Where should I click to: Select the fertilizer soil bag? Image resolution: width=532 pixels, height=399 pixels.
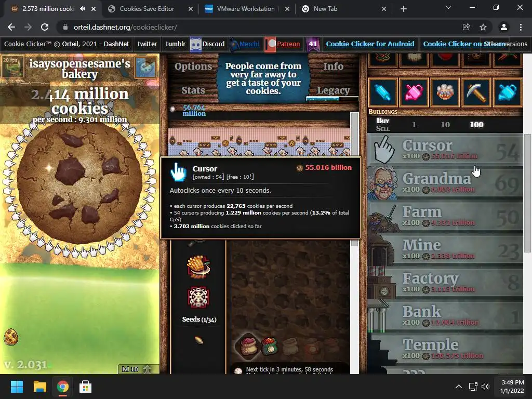(269, 346)
